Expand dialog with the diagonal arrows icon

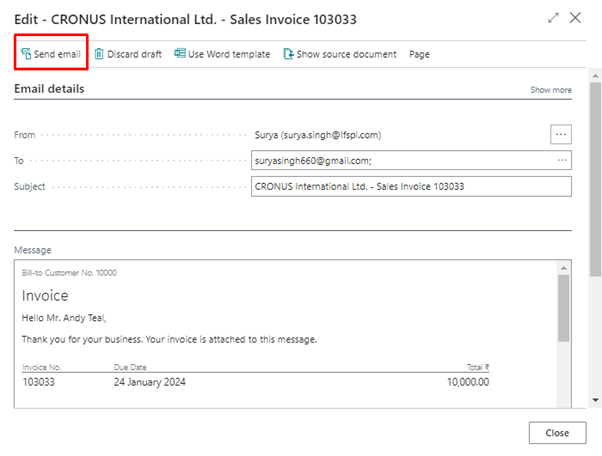tap(553, 18)
